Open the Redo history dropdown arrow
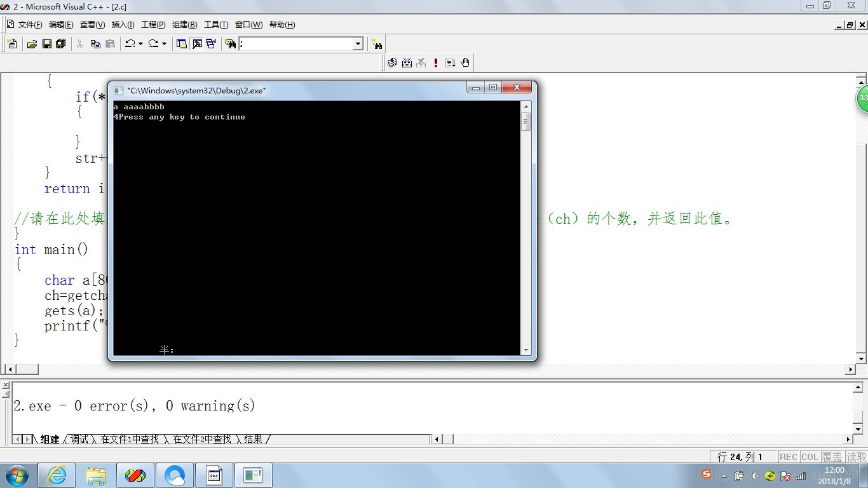The image size is (868, 488). coord(164,44)
